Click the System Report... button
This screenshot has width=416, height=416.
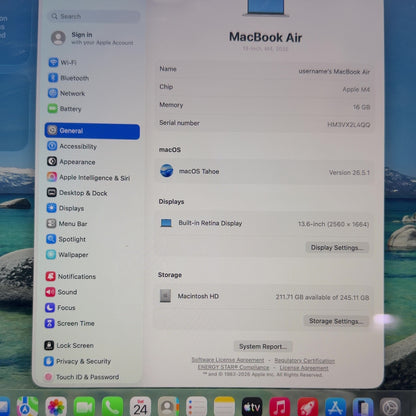pos(263,346)
